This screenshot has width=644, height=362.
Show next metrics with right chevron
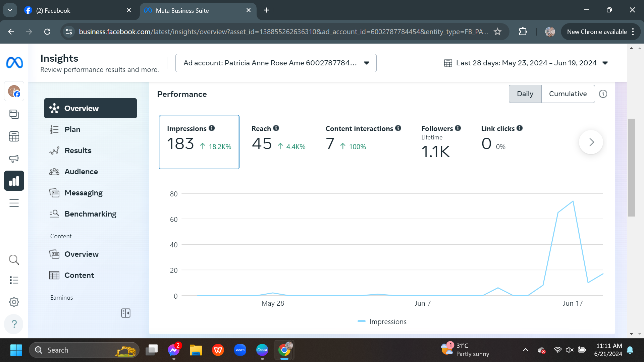(591, 142)
